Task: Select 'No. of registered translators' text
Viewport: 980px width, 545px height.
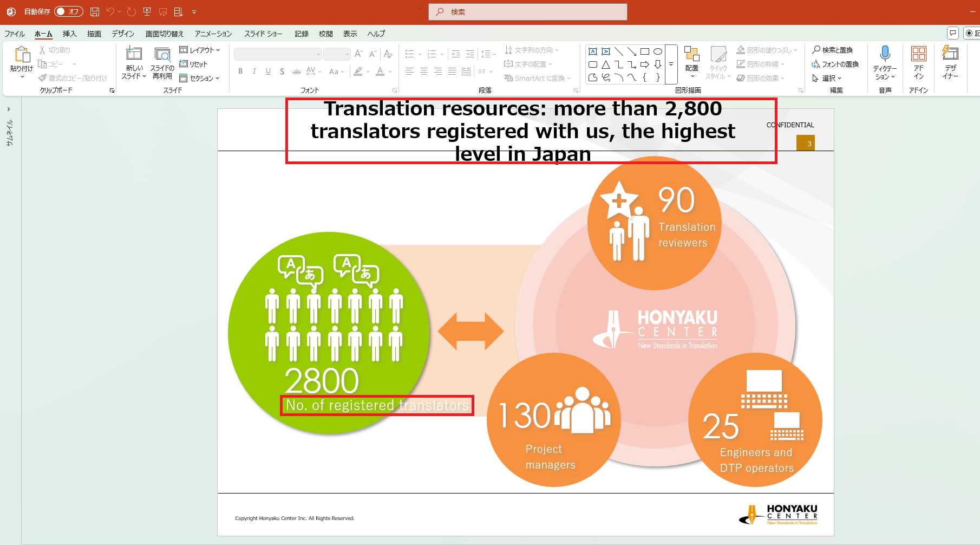Action: pos(377,405)
